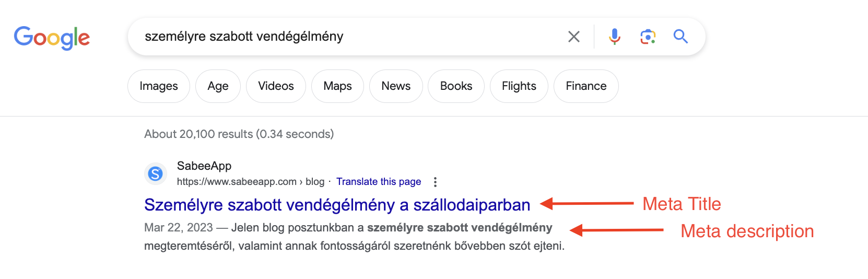Open the three-dot result options menu
The image size is (868, 279).
(x=435, y=182)
